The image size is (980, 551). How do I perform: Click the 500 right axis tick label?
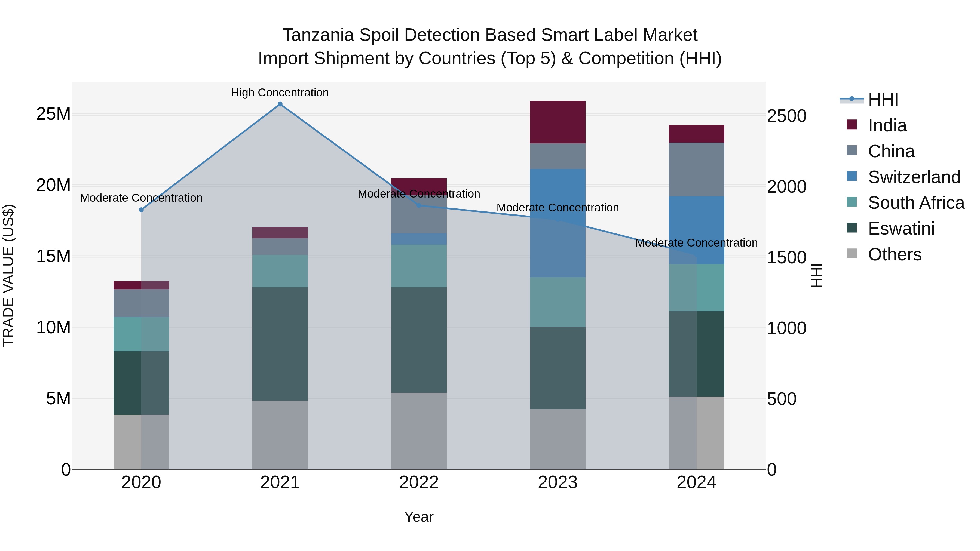782,399
